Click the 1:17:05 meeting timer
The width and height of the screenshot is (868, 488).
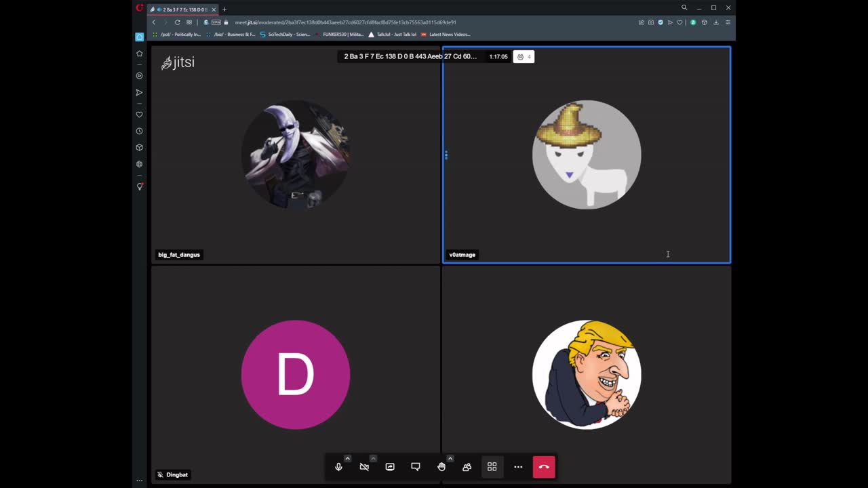pos(498,57)
